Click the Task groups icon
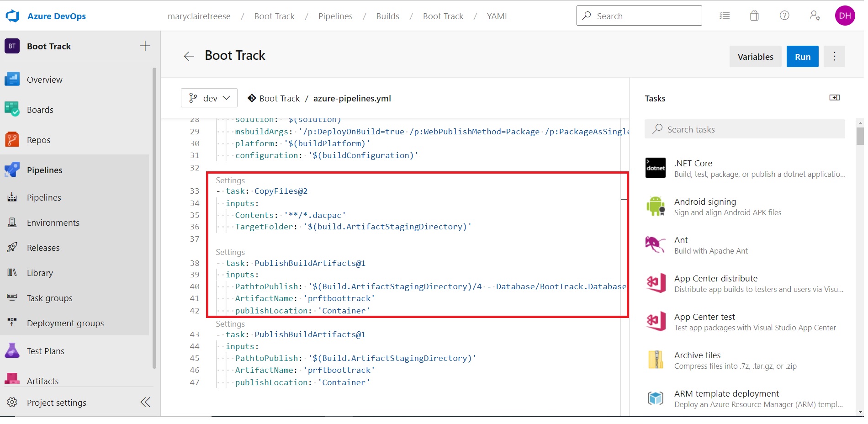 point(12,297)
